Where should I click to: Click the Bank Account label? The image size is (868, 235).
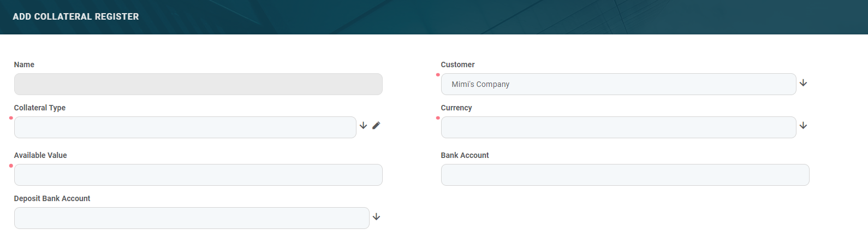pyautogui.click(x=465, y=155)
